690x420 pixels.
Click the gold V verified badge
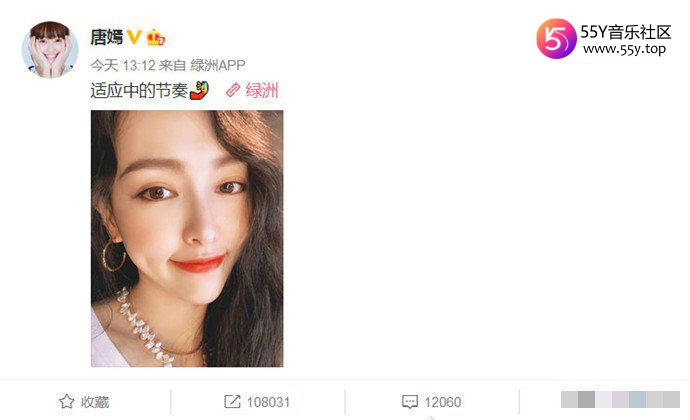click(x=134, y=37)
